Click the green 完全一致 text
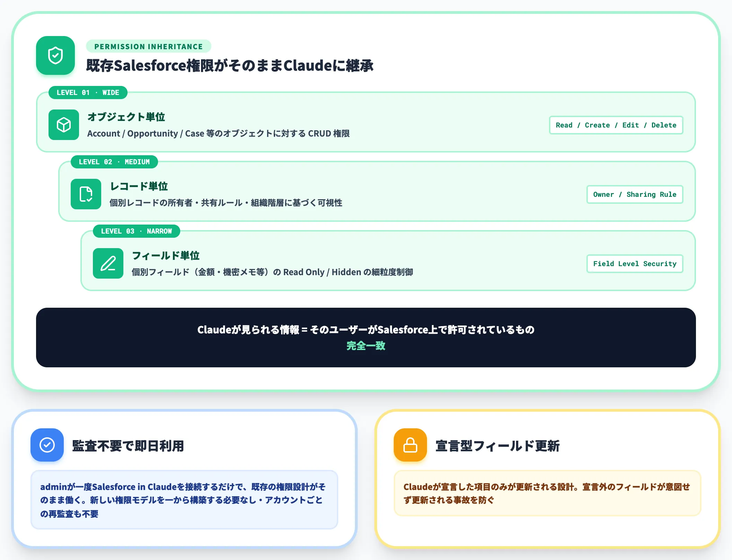732x560 pixels. tap(366, 345)
